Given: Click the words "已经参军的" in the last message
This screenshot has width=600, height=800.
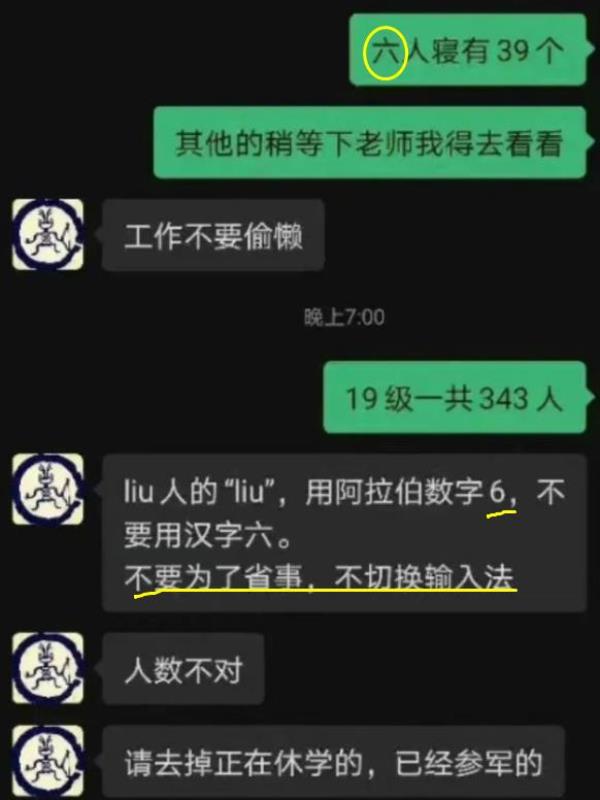Looking at the screenshot, I should (468, 763).
